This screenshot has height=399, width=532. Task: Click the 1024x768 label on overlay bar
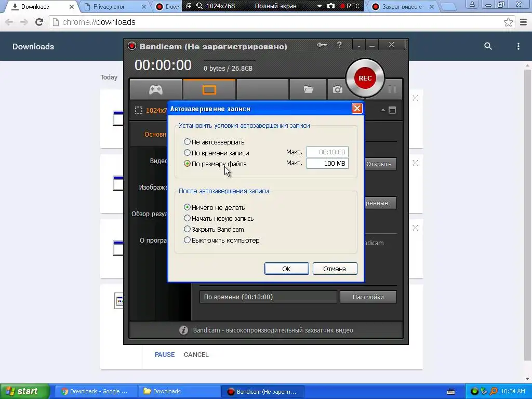coord(220,6)
